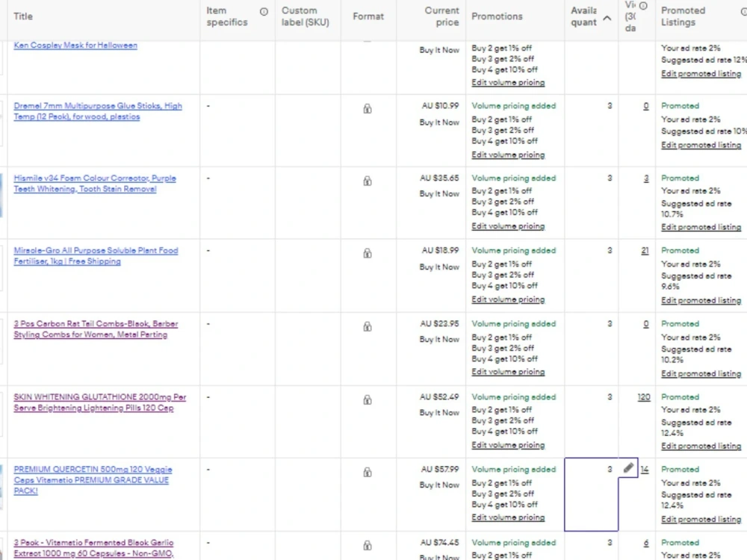747x560 pixels.
Task: Open the 3 Pcs Carbon Rat Tail Combs listing
Action: (x=96, y=329)
